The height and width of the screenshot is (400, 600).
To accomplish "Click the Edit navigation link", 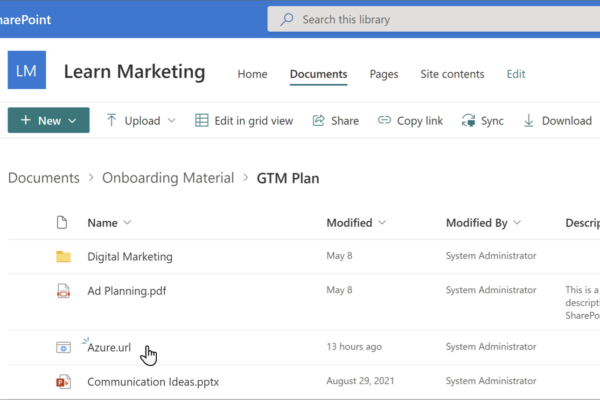I will tap(516, 74).
